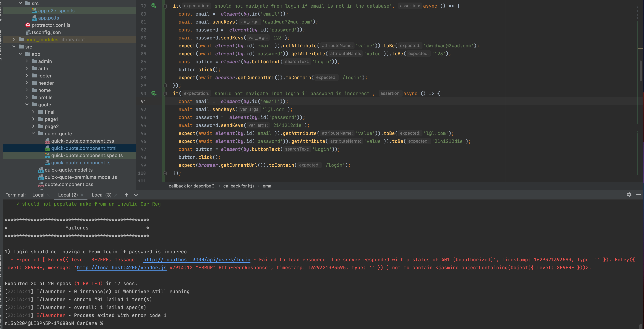Expand the page1 folder
Viewport: 644px width, 329px height.
click(33, 119)
